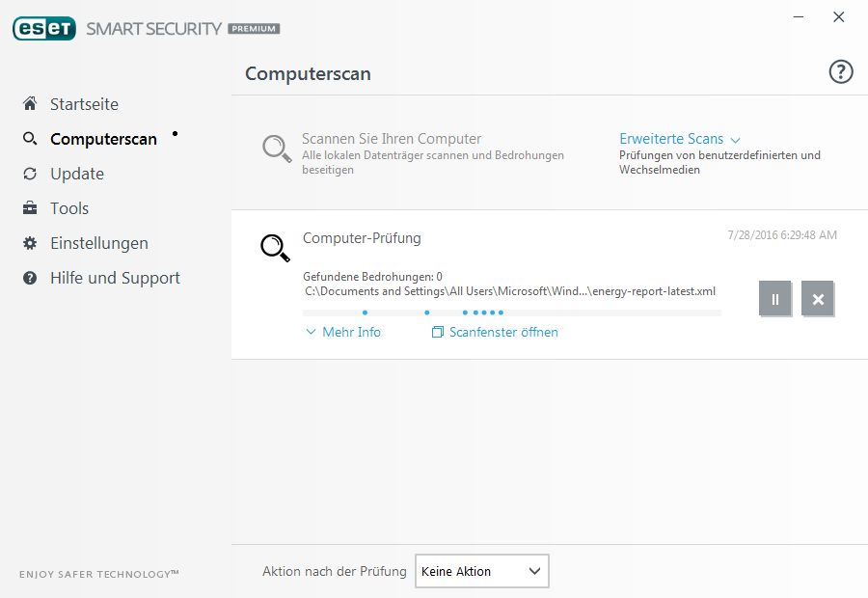Open the Tools section

click(69, 208)
